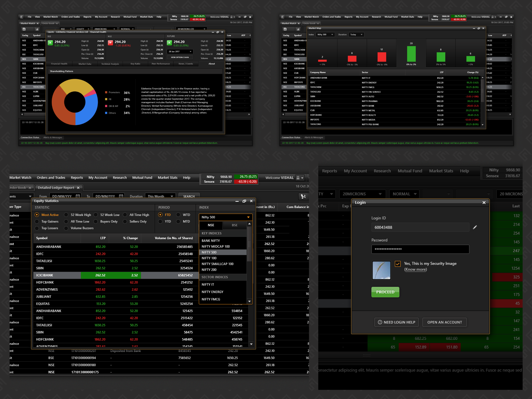532x399 pixels.
Task: Click the green up arrow under FUTURE quote
Action: point(169,43)
